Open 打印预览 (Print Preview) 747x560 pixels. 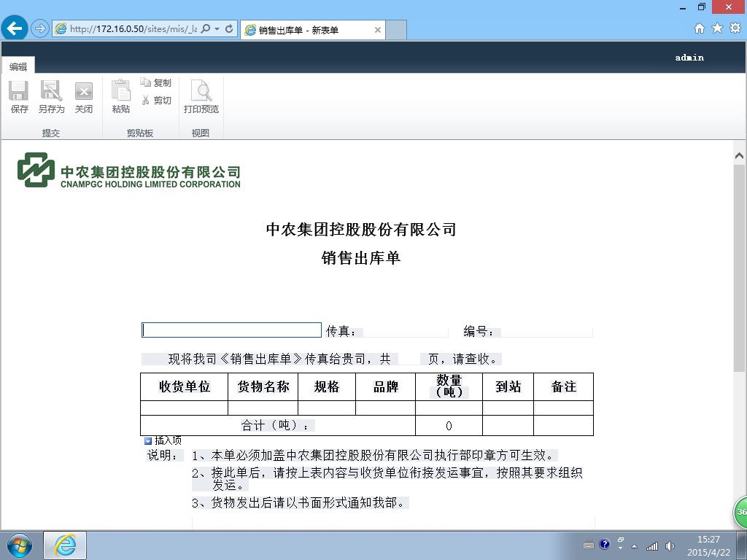pos(201,97)
